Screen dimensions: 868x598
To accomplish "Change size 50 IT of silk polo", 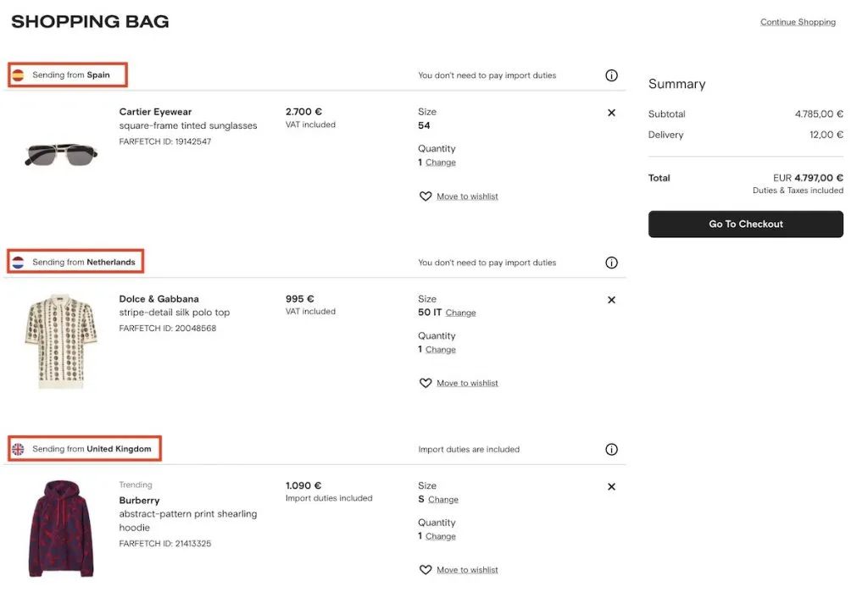I will pyautogui.click(x=460, y=313).
